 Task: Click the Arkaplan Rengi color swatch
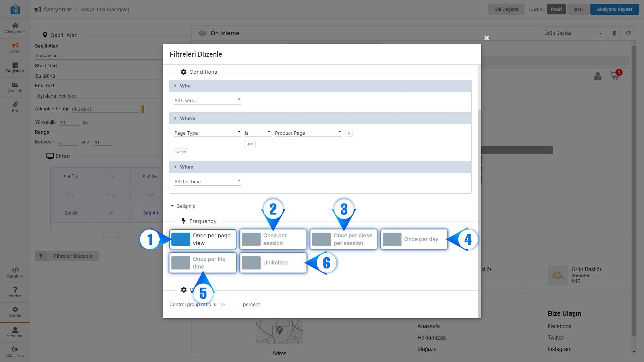pyautogui.click(x=143, y=109)
